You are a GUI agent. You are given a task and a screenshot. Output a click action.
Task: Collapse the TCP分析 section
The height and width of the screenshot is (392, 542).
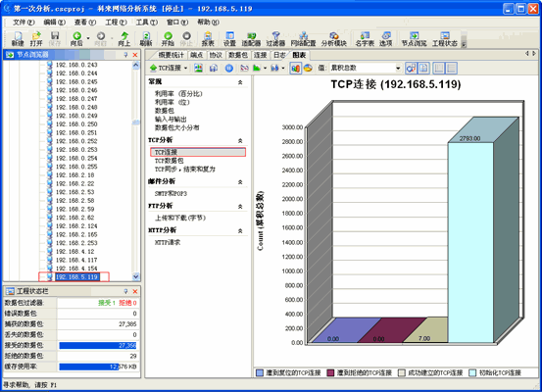(x=240, y=141)
